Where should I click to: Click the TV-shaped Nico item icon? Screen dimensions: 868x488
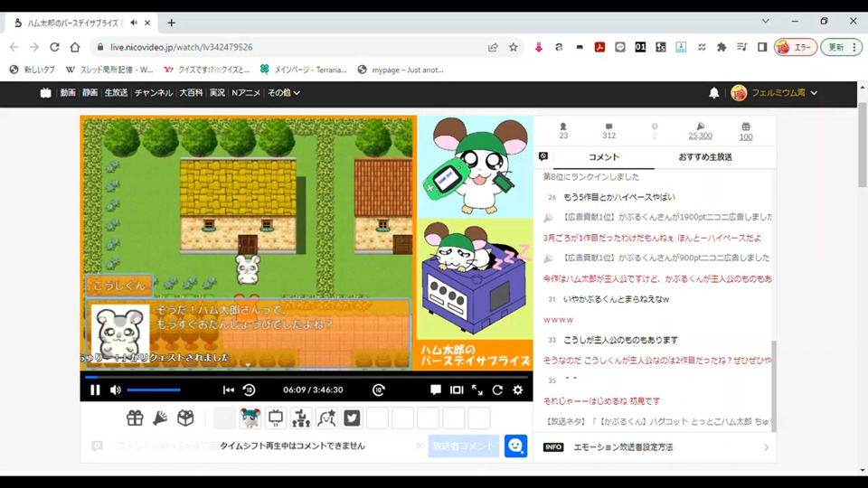point(276,418)
